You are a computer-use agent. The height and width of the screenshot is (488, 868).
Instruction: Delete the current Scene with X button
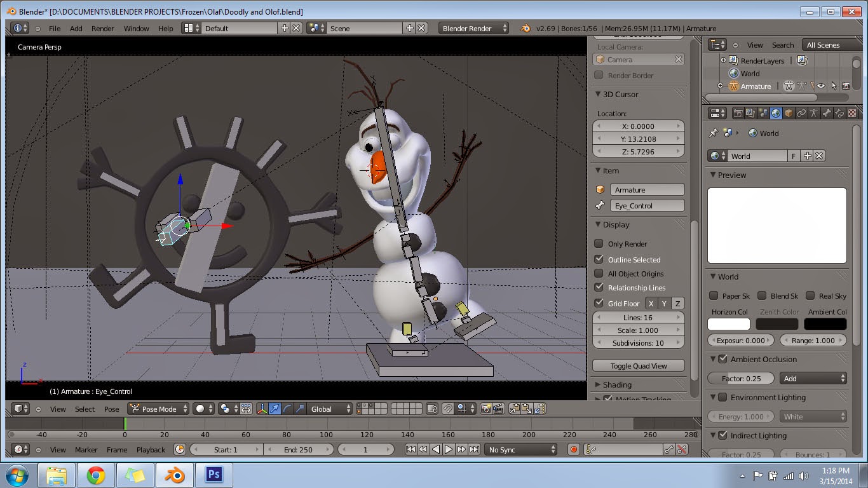click(x=422, y=28)
